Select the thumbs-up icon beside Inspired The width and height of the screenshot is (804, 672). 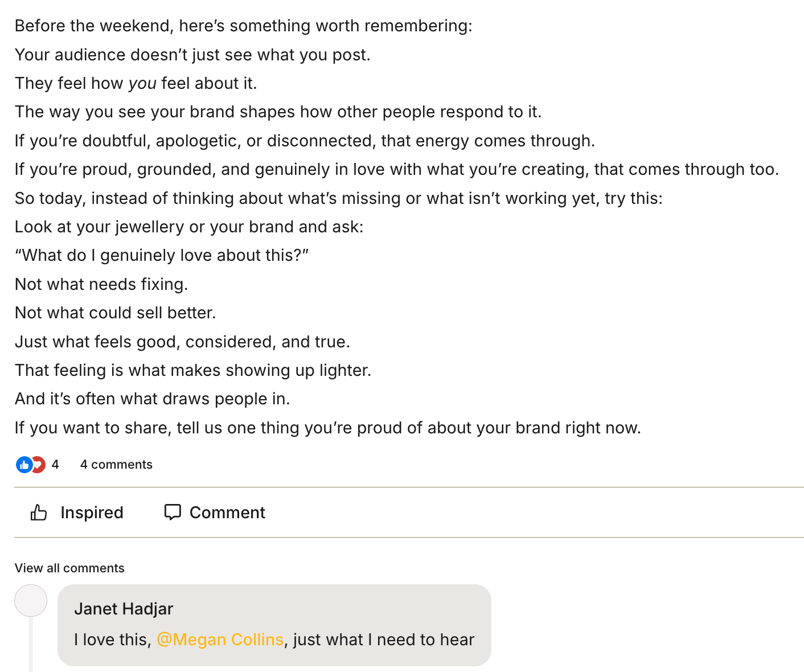click(x=39, y=513)
